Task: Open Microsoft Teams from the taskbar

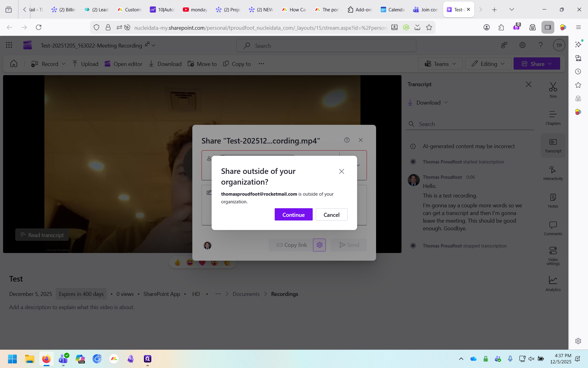Action: click(x=63, y=358)
